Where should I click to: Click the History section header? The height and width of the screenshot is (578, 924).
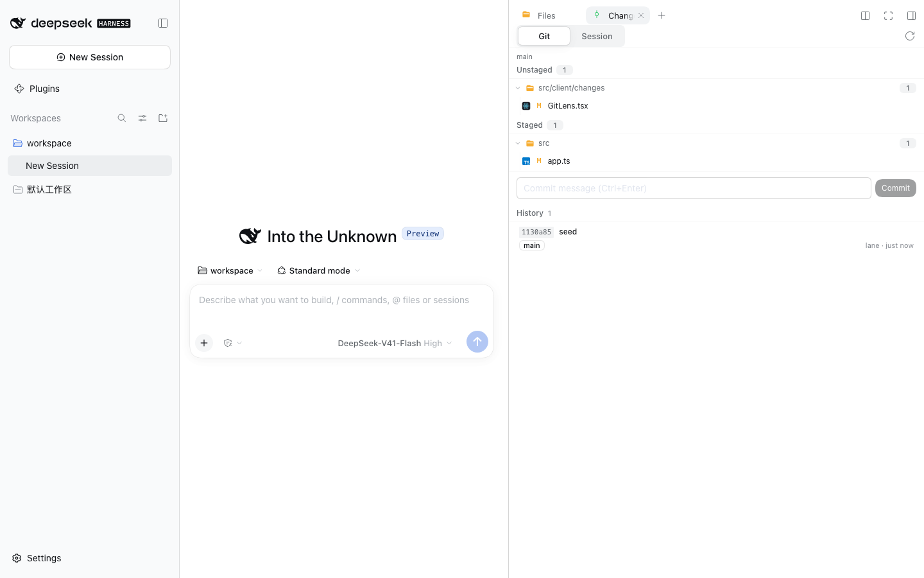pos(530,213)
